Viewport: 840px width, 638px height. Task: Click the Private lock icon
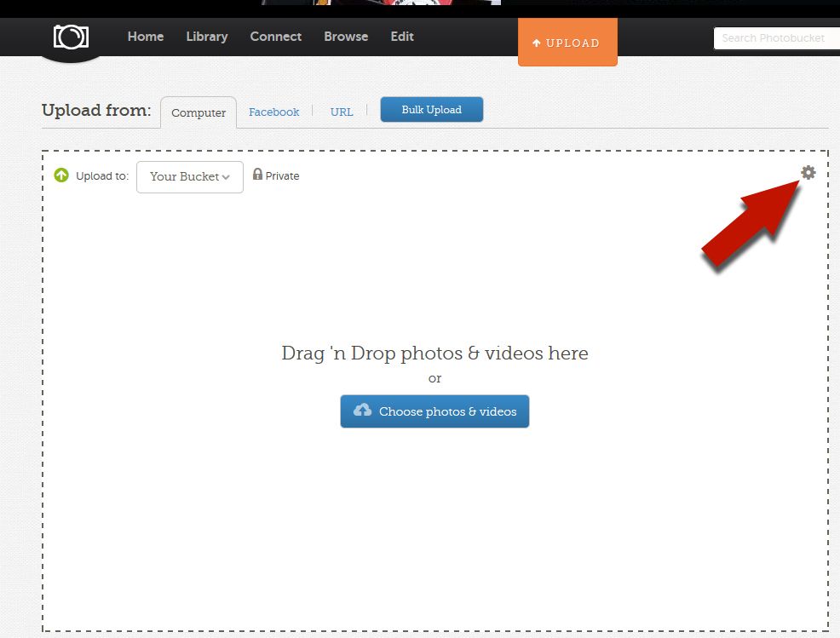[x=257, y=174]
